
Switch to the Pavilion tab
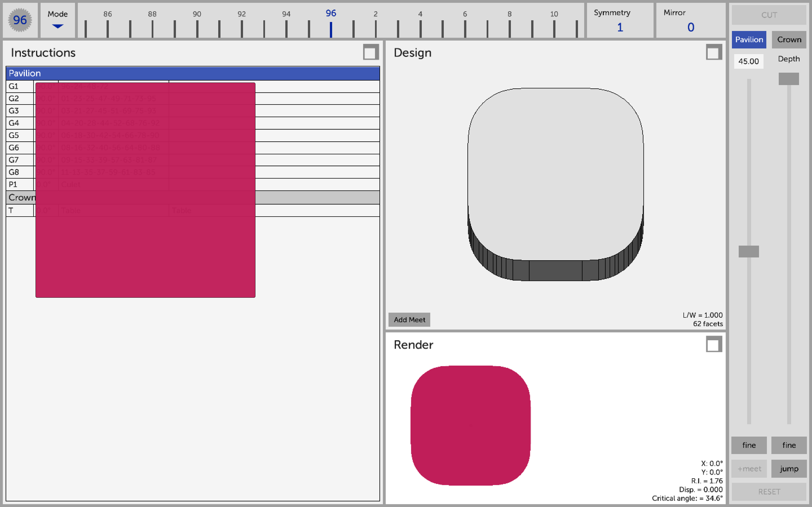[749, 40]
